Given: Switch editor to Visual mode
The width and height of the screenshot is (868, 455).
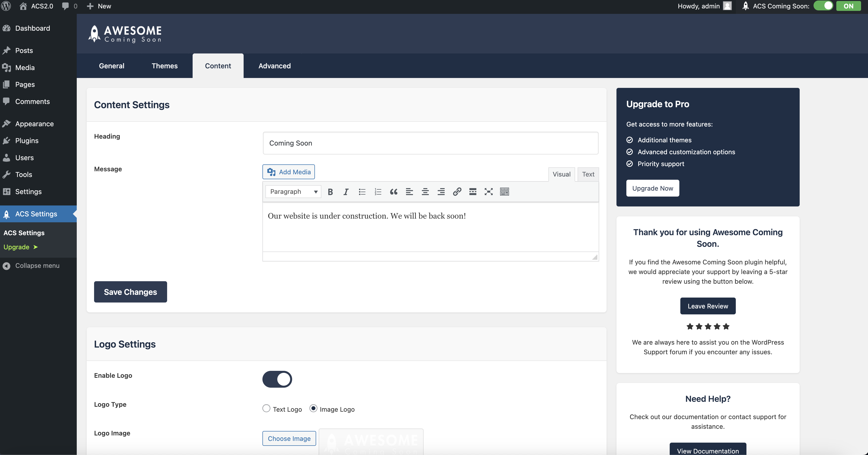Looking at the screenshot, I should coord(562,174).
